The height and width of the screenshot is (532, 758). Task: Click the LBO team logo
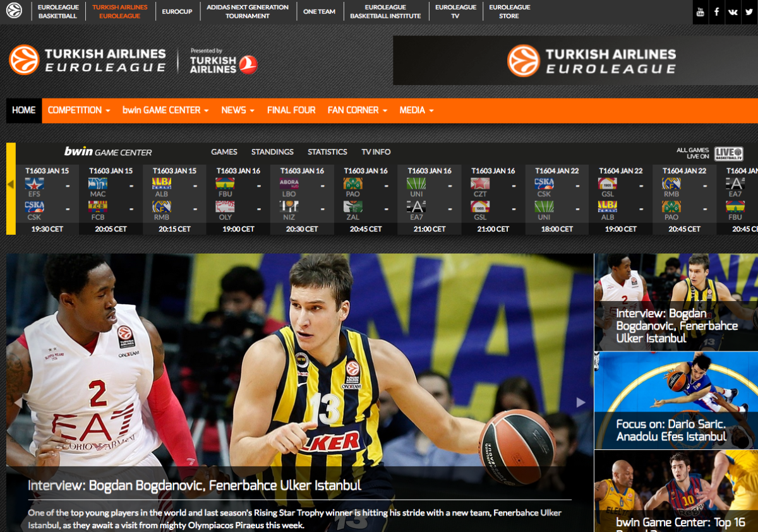pos(289,184)
